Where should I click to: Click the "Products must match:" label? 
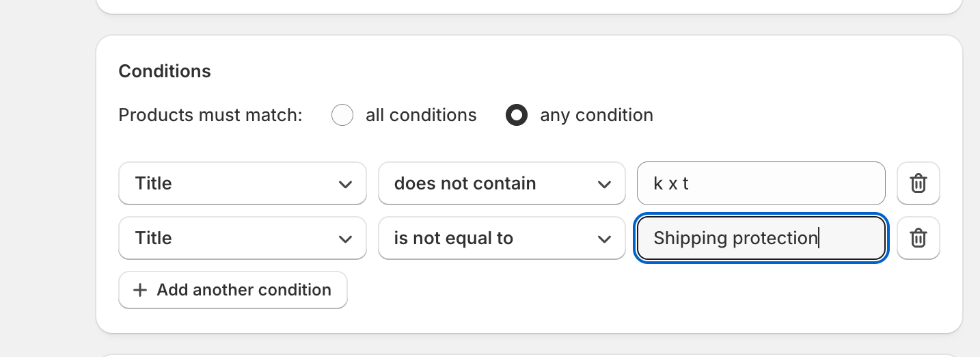(210, 115)
